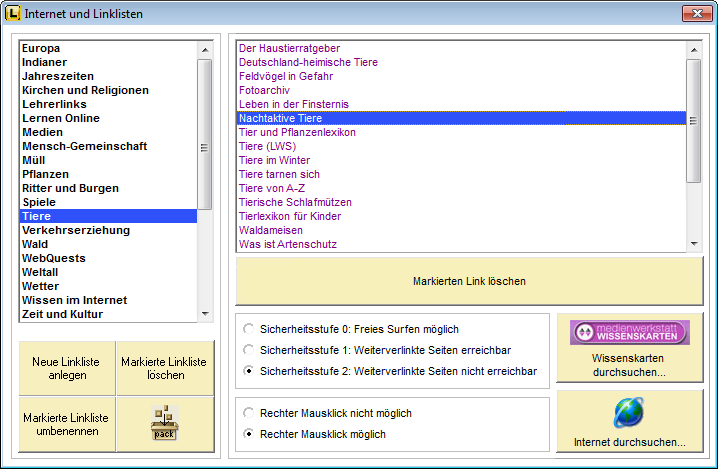
Task: Select Rechter Mausklick nicht möglich
Action: [x=248, y=413]
